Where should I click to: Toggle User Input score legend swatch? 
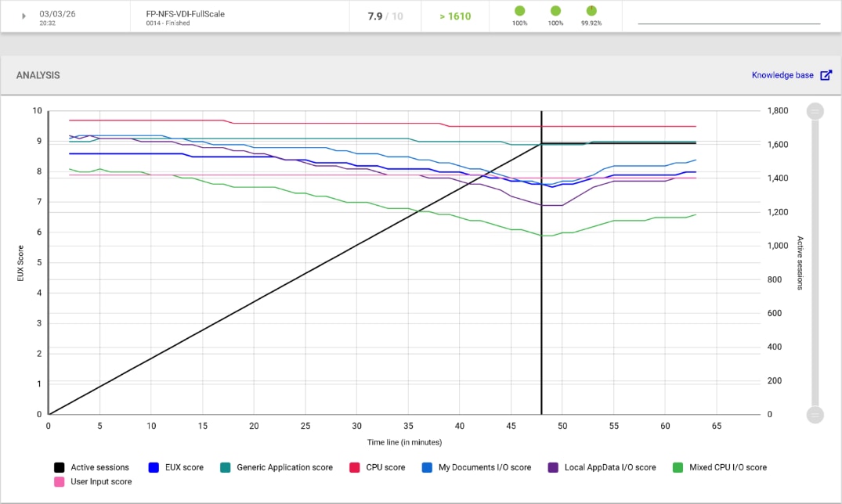pos(59,482)
